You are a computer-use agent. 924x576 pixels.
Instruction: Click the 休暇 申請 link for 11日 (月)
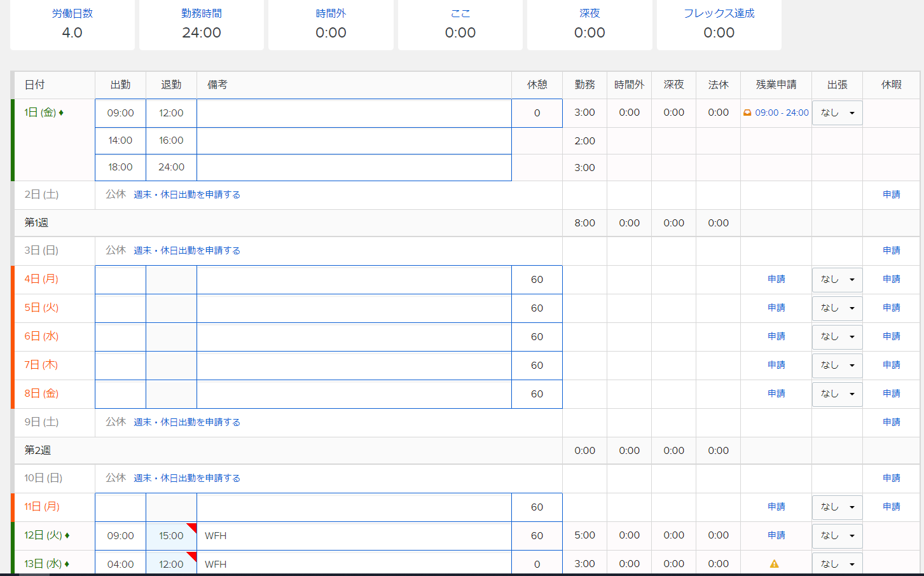click(892, 507)
